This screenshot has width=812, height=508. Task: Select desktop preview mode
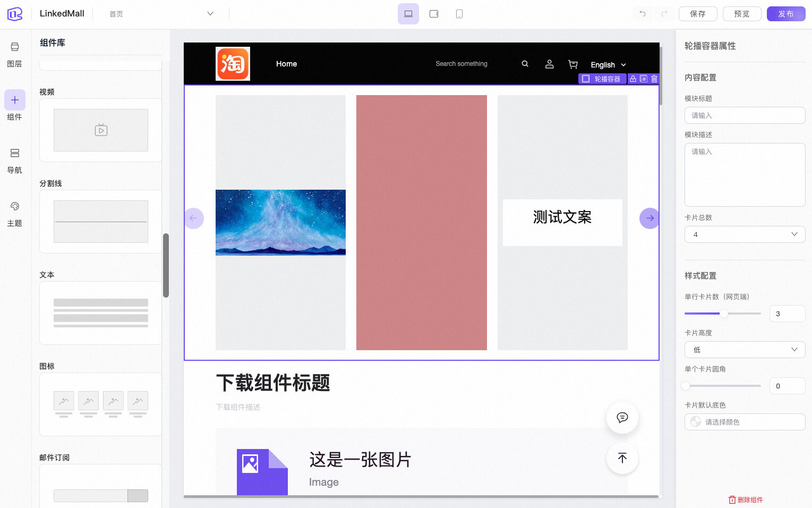click(x=408, y=14)
